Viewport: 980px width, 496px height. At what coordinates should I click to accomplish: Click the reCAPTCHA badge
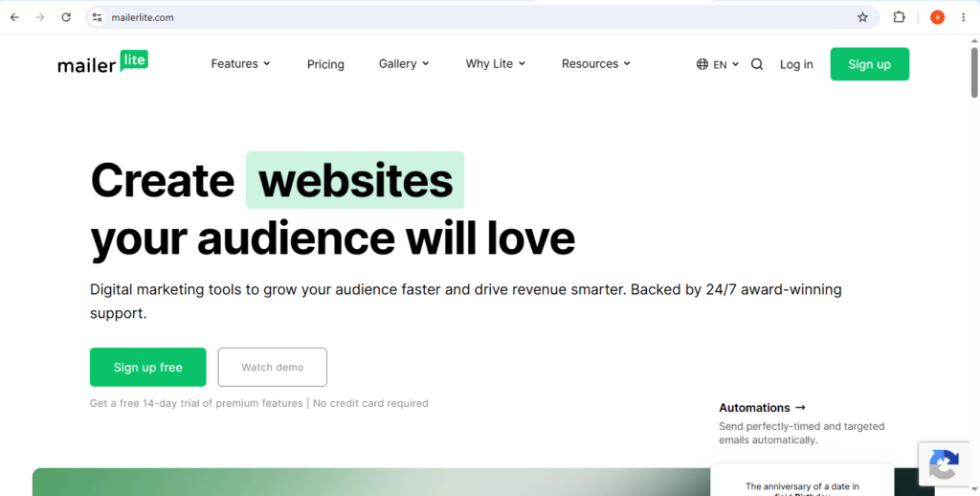944,464
